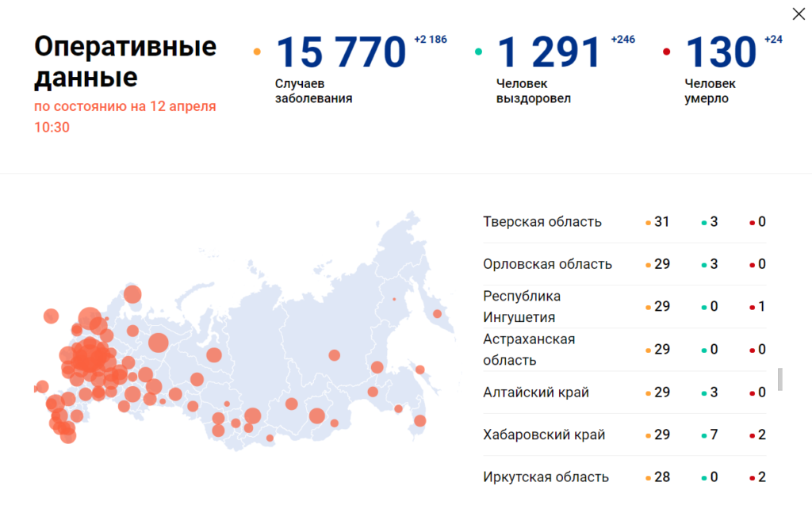
Task: Click the heading Оперативные данные
Action: [124, 62]
